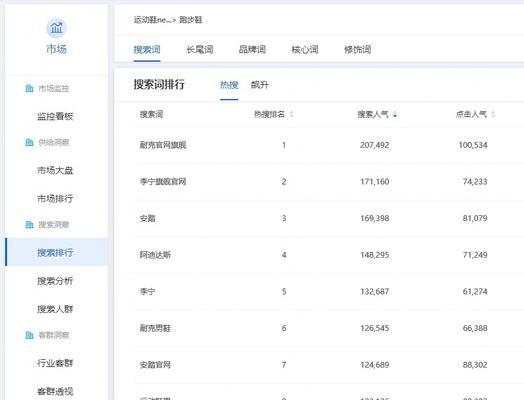
Task: Click the 搜索洞察 section icon
Action: coord(29,225)
